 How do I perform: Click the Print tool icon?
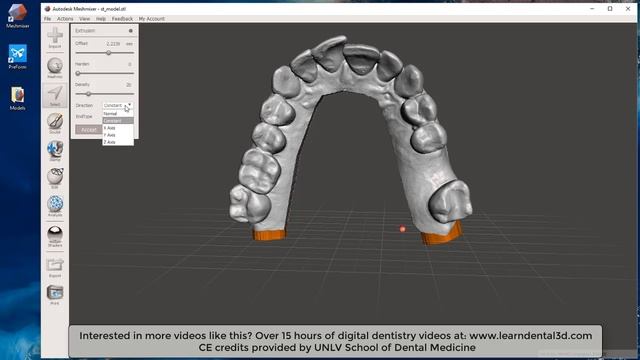point(55,295)
